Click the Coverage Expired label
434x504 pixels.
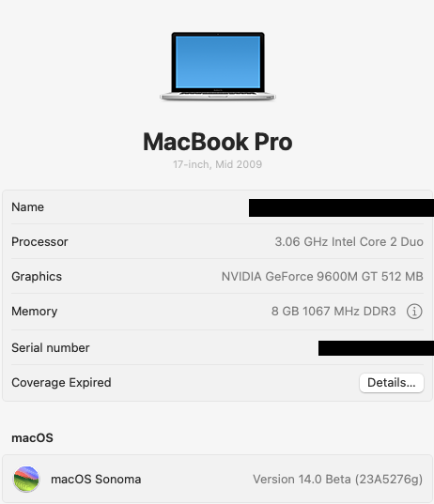pyautogui.click(x=61, y=383)
